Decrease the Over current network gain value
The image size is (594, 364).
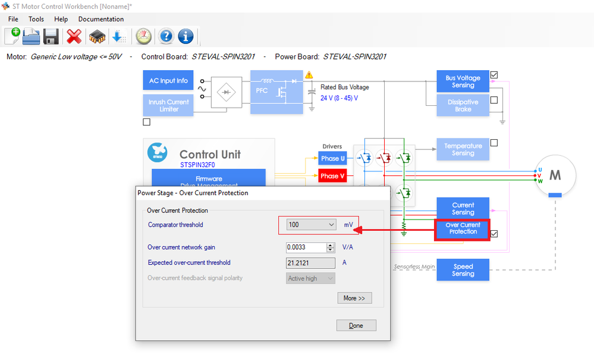(x=331, y=250)
